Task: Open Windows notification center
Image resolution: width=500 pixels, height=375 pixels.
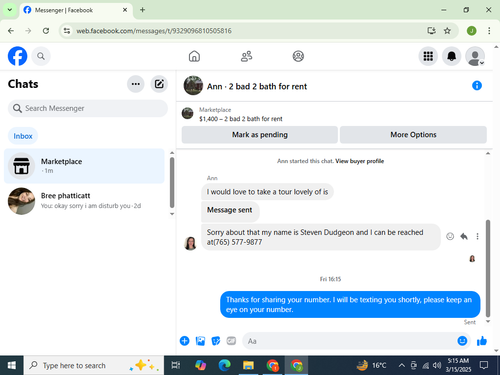Action: [x=484, y=365]
